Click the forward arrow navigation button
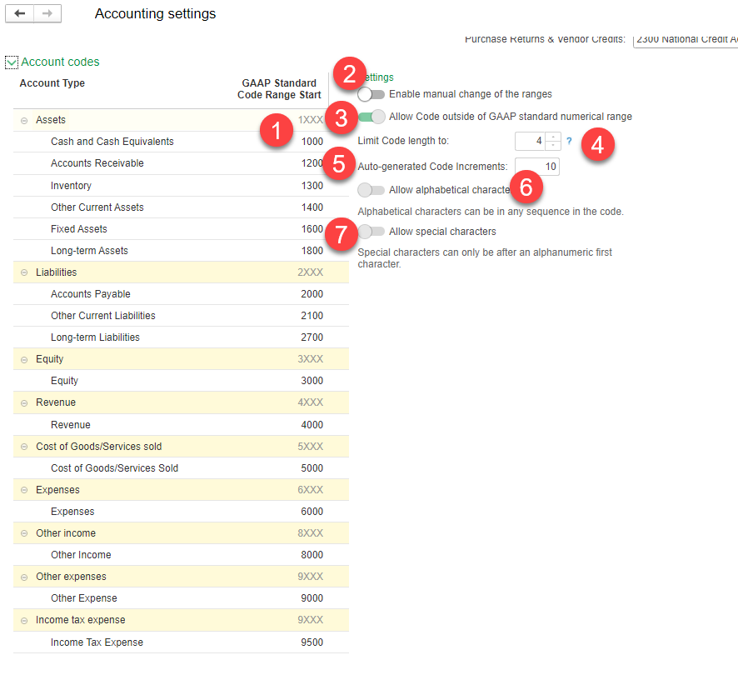This screenshot has width=738, height=700. [47, 13]
